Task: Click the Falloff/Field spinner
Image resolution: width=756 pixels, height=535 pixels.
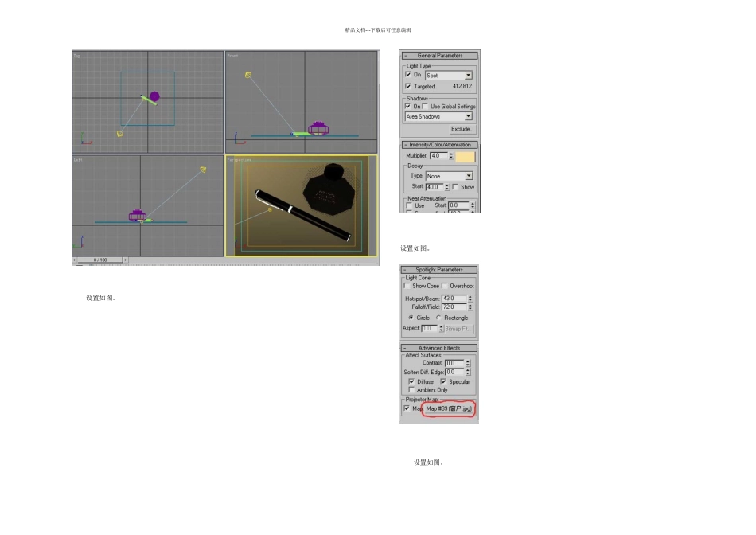Action: coord(470,307)
